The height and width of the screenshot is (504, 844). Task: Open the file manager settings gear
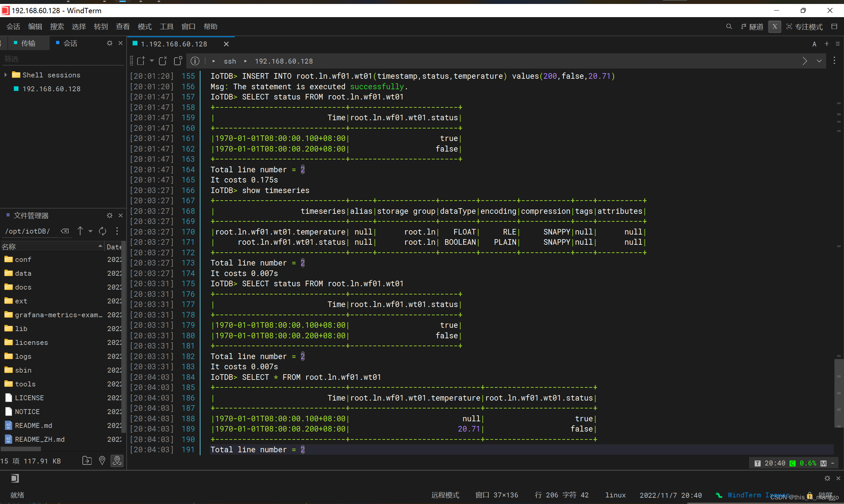tap(109, 215)
